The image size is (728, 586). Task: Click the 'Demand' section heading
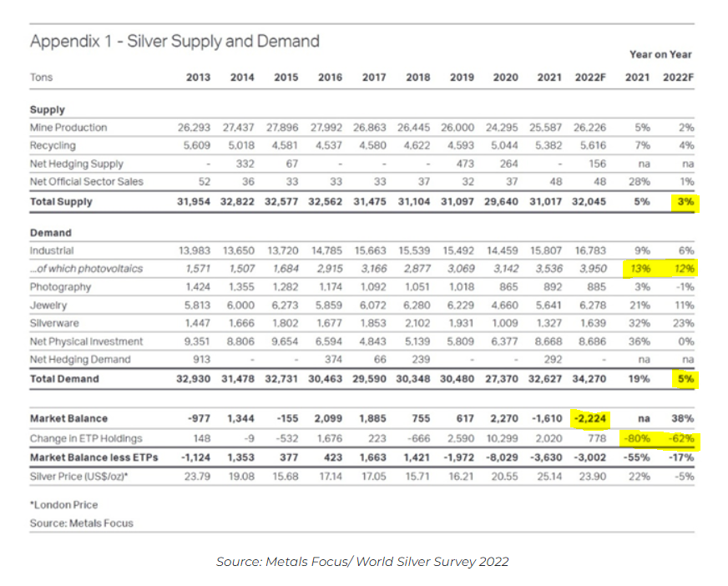(51, 233)
